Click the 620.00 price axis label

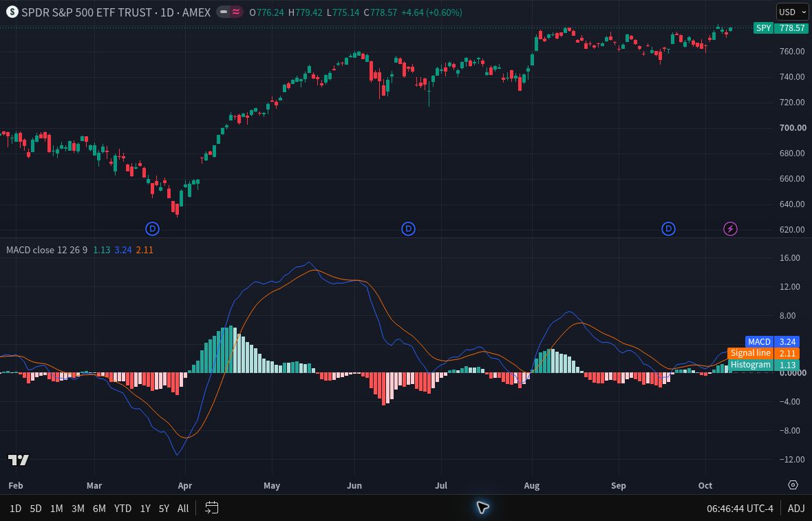[792, 229]
